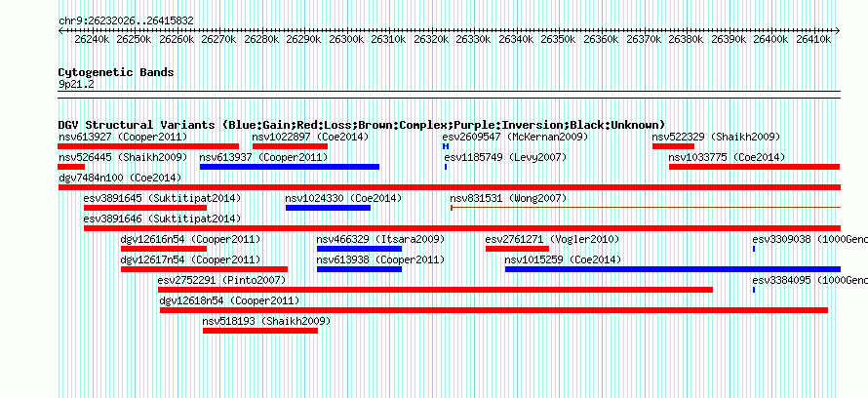The width and height of the screenshot is (868, 398).
Task: Click the 26300k ruler tick label
Action: click(347, 40)
